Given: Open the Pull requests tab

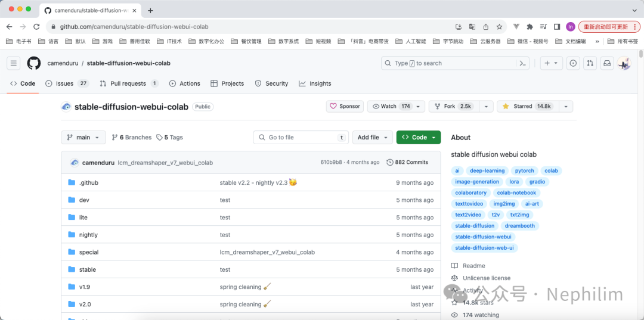Looking at the screenshot, I should (x=129, y=83).
